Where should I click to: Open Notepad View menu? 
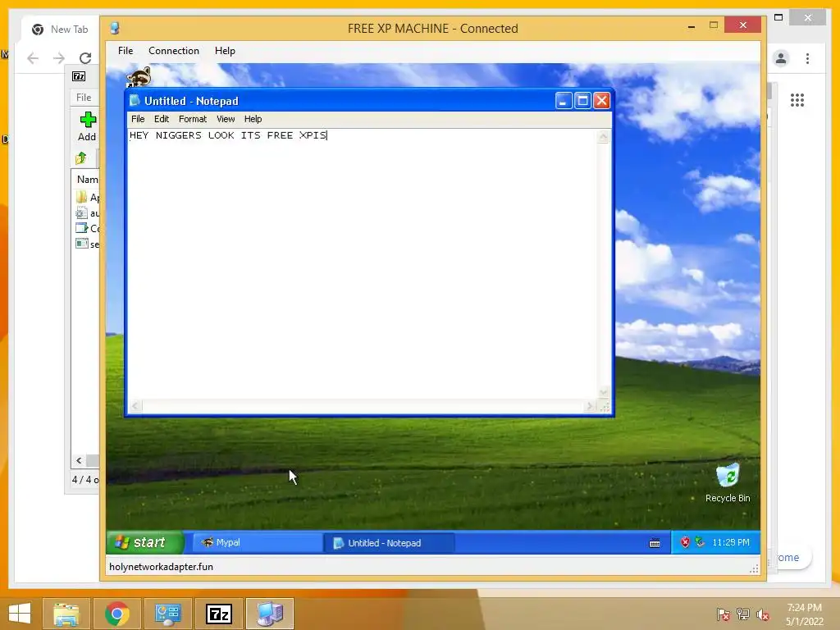[226, 119]
